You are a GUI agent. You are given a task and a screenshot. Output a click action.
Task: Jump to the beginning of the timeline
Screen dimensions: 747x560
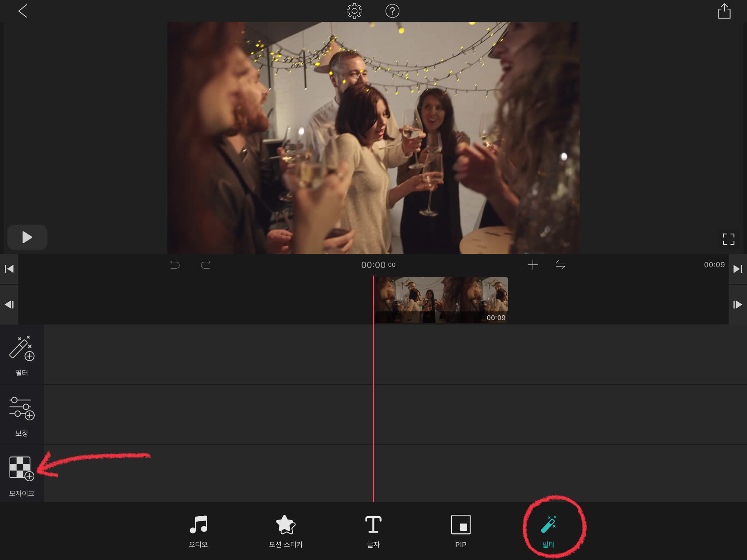coord(9,269)
